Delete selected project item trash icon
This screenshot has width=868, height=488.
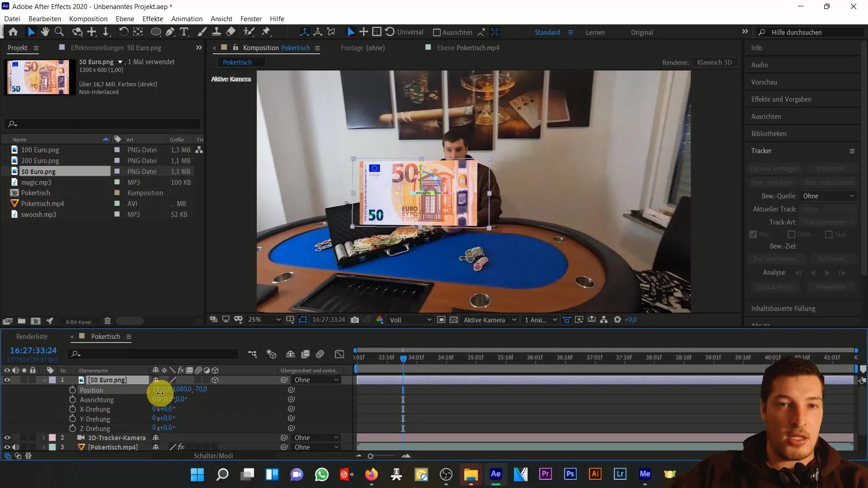tap(108, 321)
